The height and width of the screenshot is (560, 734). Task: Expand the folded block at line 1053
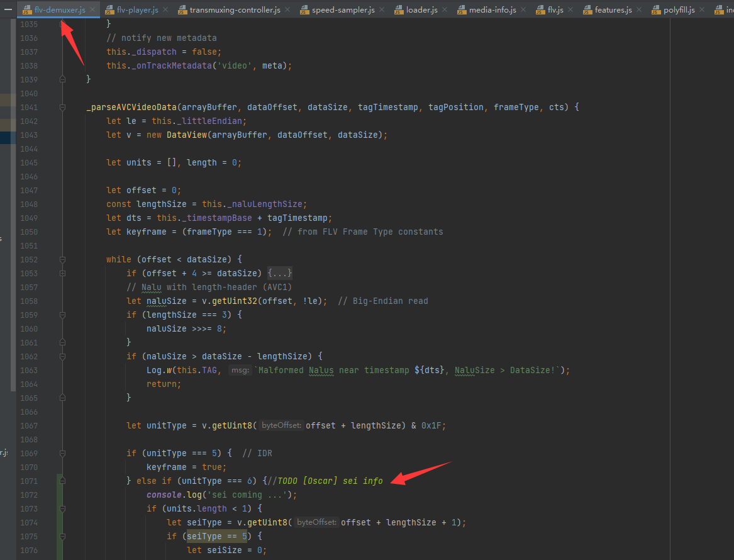(63, 273)
